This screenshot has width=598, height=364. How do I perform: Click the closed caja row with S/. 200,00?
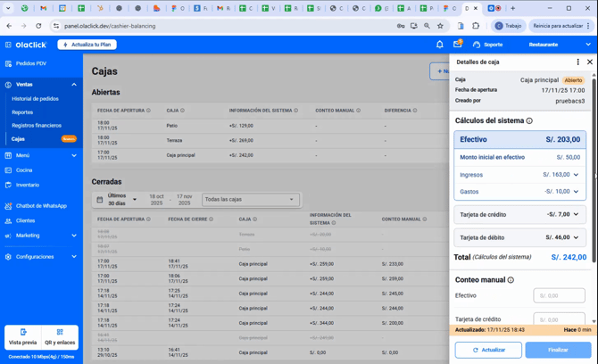pyautogui.click(x=270, y=323)
